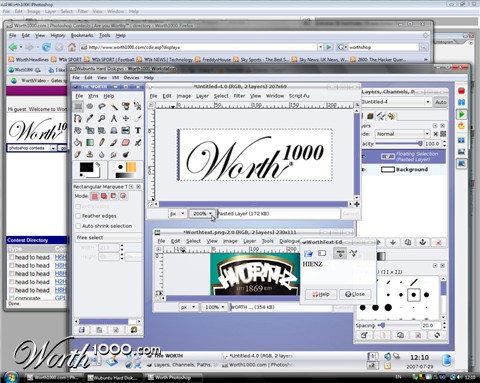This screenshot has width=480, height=383.
Task: Open the Untitled-4 image selector dropdown
Action: click(x=397, y=102)
